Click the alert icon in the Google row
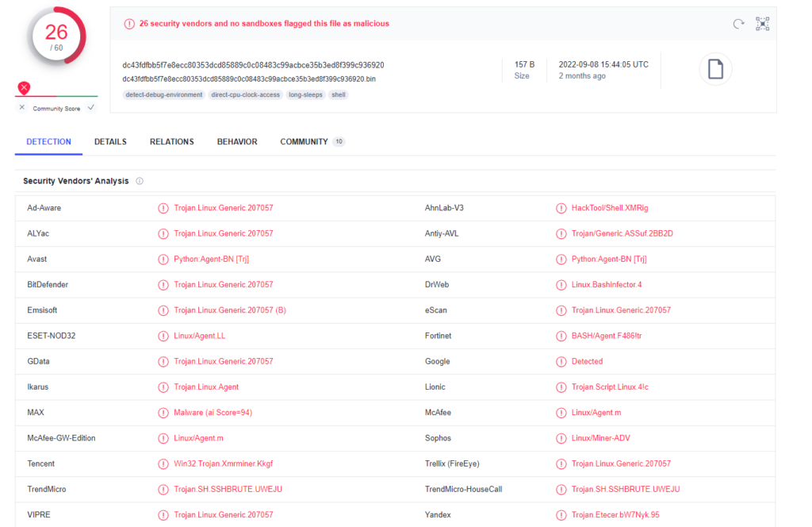 tap(561, 362)
